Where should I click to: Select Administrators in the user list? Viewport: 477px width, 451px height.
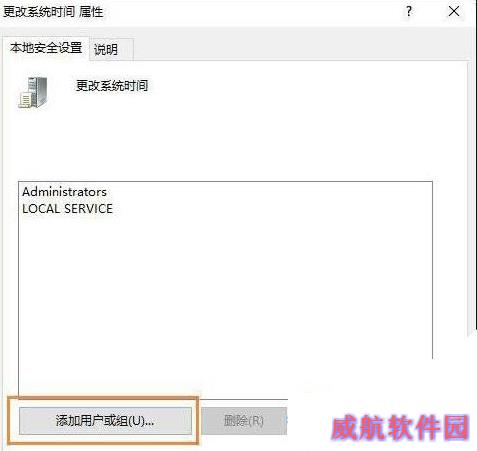point(64,192)
